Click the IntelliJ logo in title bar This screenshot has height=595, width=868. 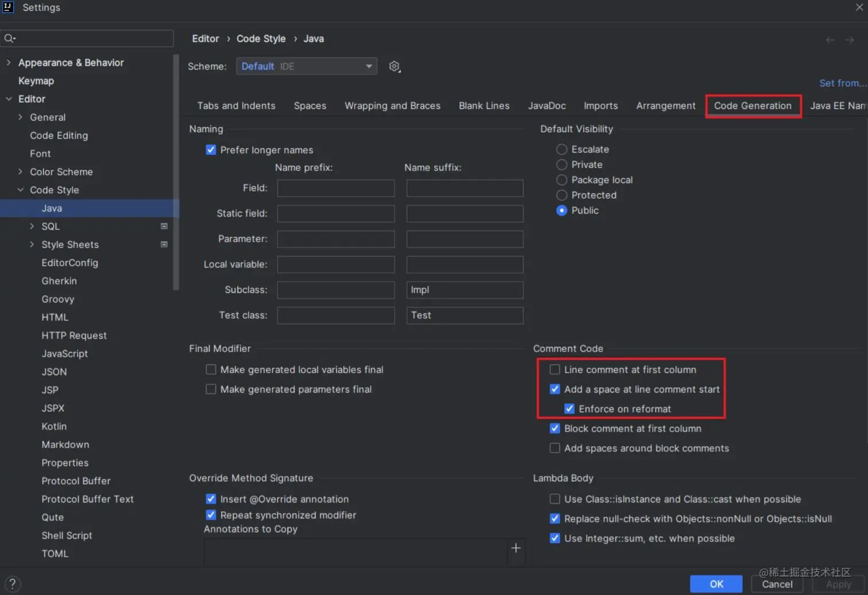(x=8, y=7)
